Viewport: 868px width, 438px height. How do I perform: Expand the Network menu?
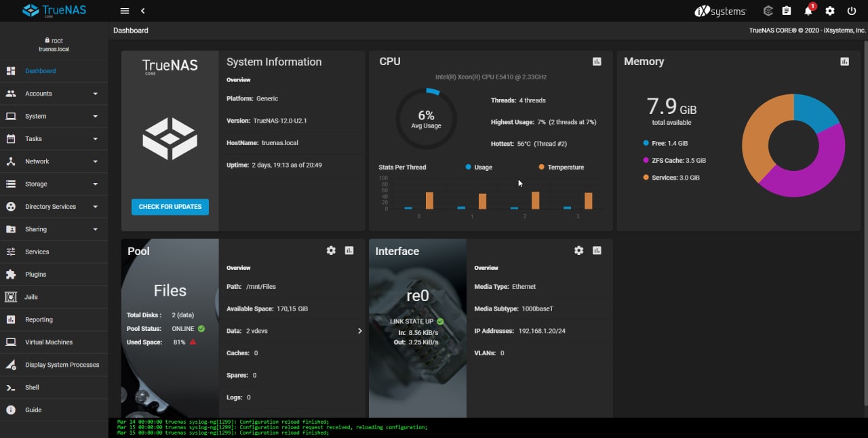(x=54, y=161)
